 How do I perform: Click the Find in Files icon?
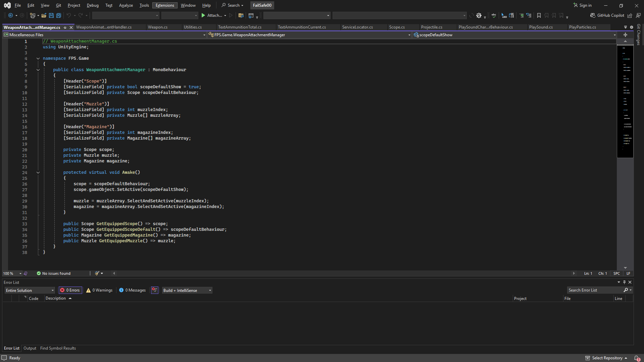point(241,15)
